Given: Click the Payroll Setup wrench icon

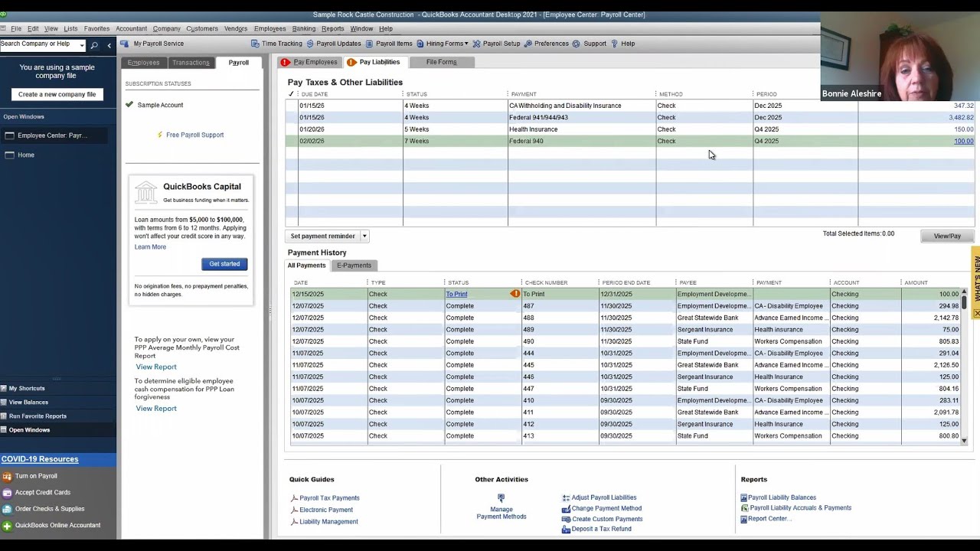Looking at the screenshot, I should 476,44.
